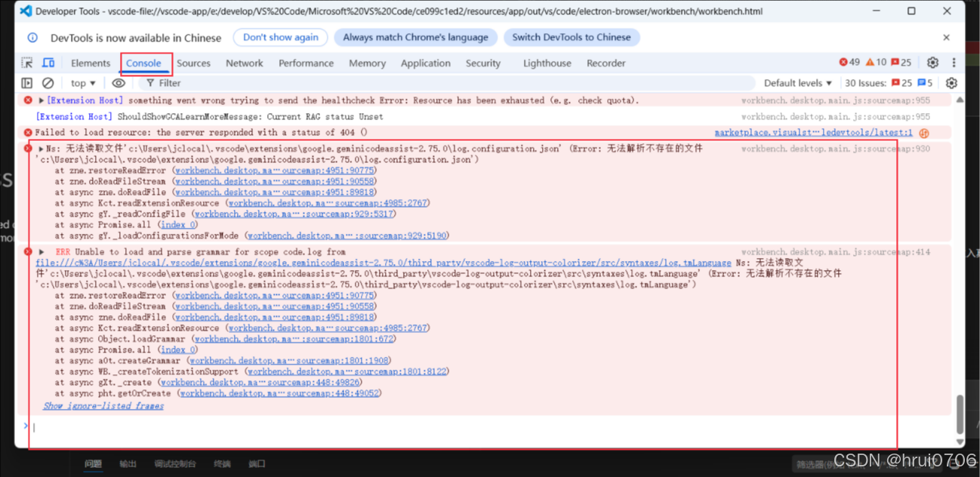Open console settings gear at right
The width and height of the screenshot is (980, 477).
pos(951,83)
